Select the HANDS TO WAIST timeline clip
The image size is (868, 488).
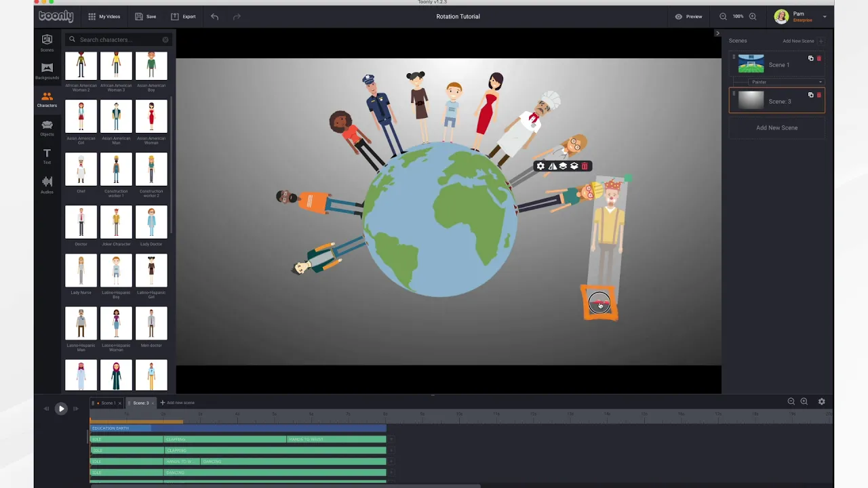pyautogui.click(x=336, y=439)
